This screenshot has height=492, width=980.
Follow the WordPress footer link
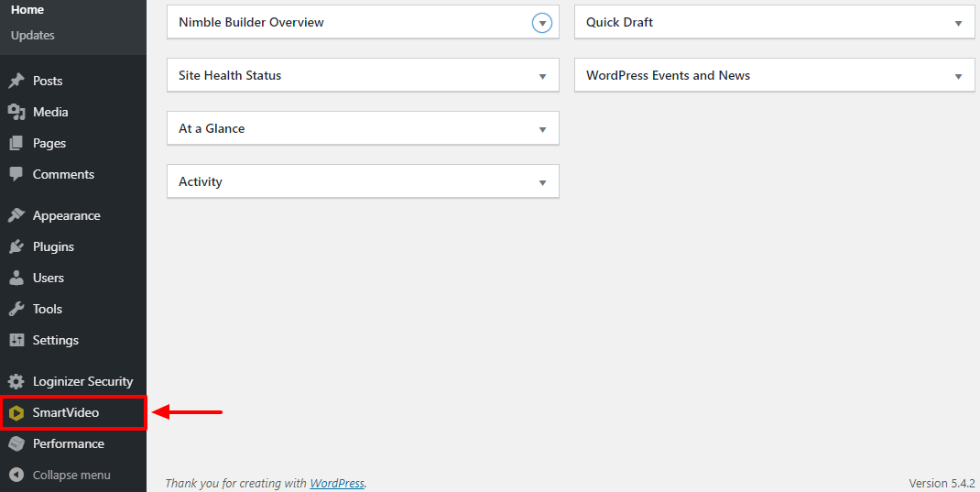(x=337, y=483)
